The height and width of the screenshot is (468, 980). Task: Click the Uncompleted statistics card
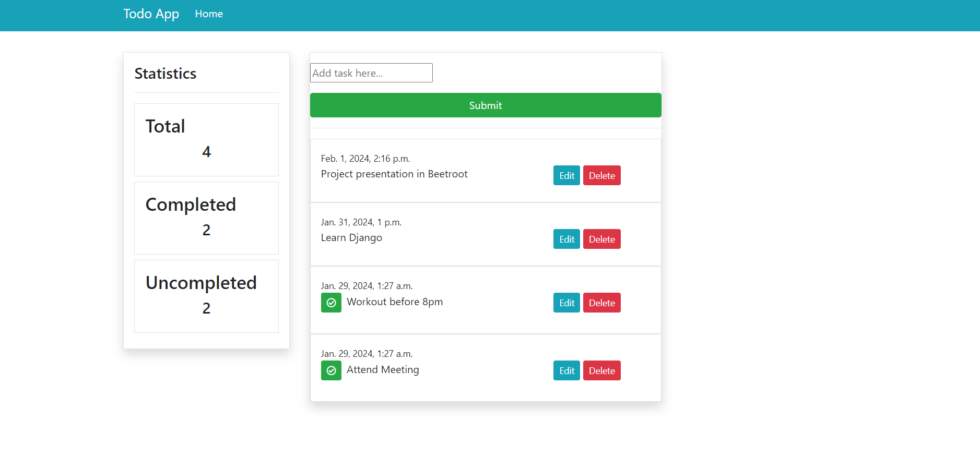coord(206,296)
